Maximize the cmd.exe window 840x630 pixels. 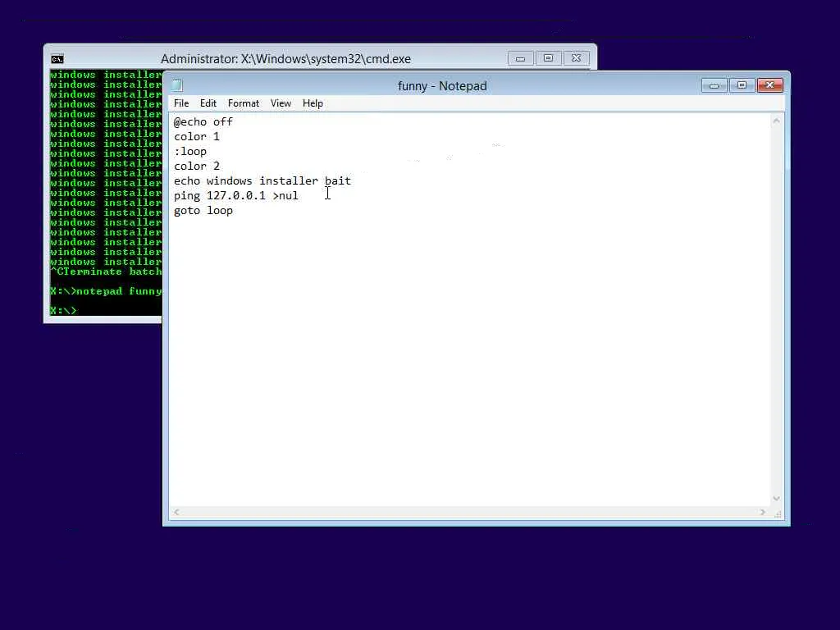point(548,58)
